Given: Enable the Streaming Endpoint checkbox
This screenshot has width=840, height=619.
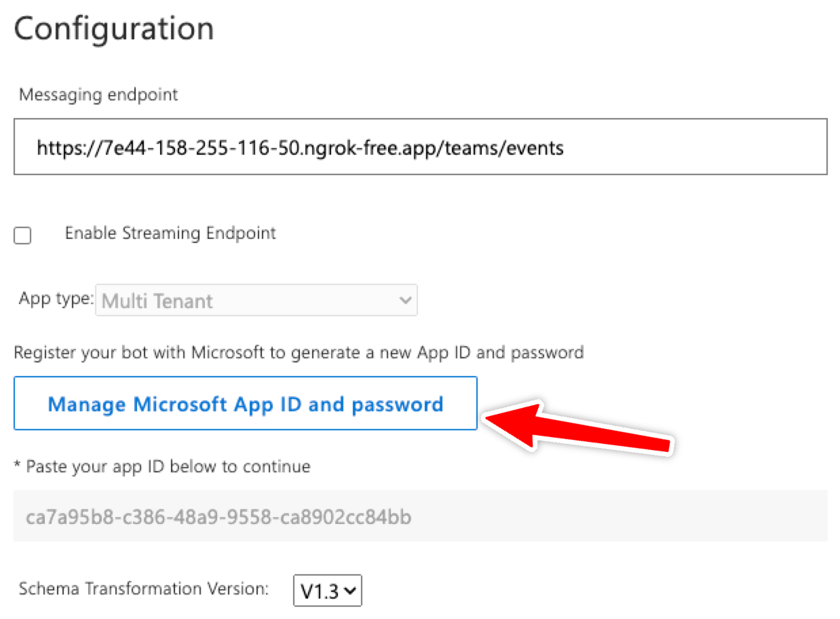Looking at the screenshot, I should pos(23,236).
